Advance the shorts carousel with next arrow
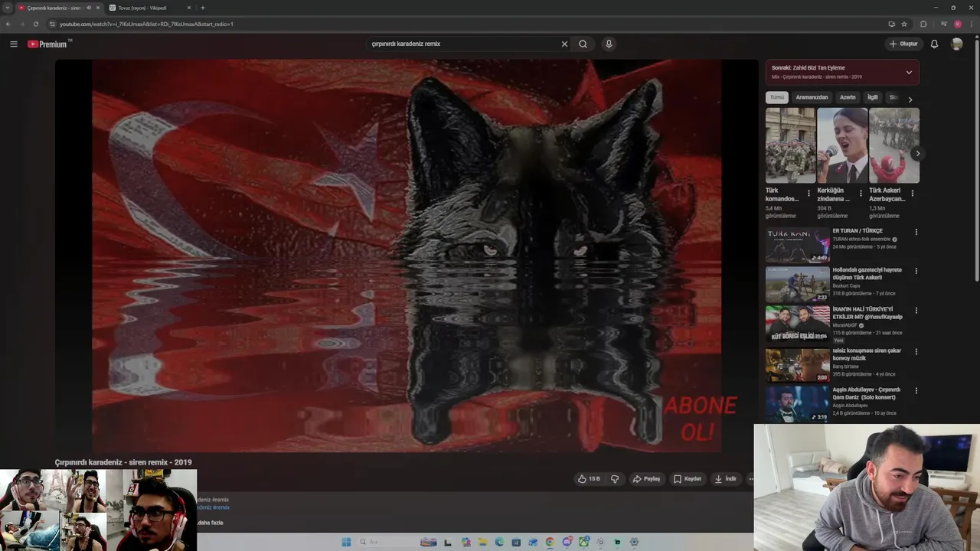The image size is (980, 551). point(917,153)
